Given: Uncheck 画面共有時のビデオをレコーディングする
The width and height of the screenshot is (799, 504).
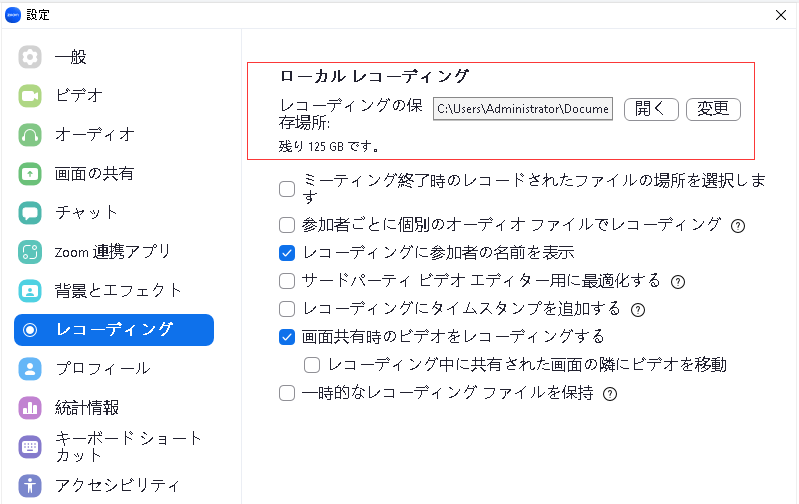Looking at the screenshot, I should click(x=287, y=337).
